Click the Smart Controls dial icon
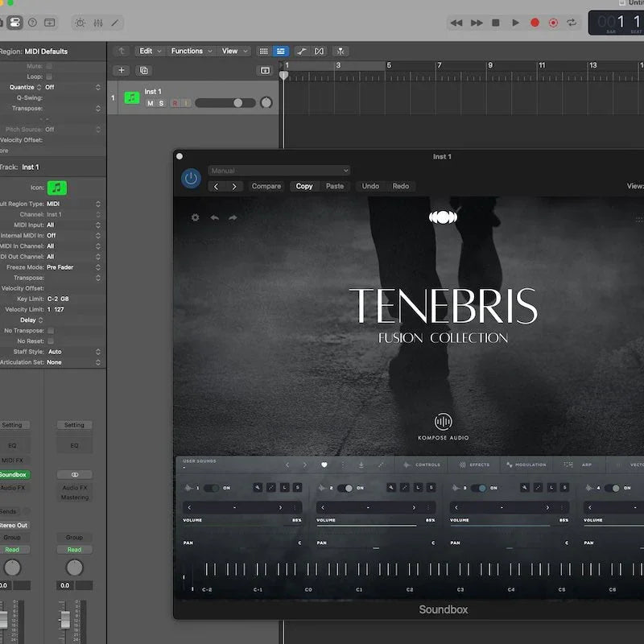Image resolution: width=644 pixels, height=644 pixels. coord(80,23)
